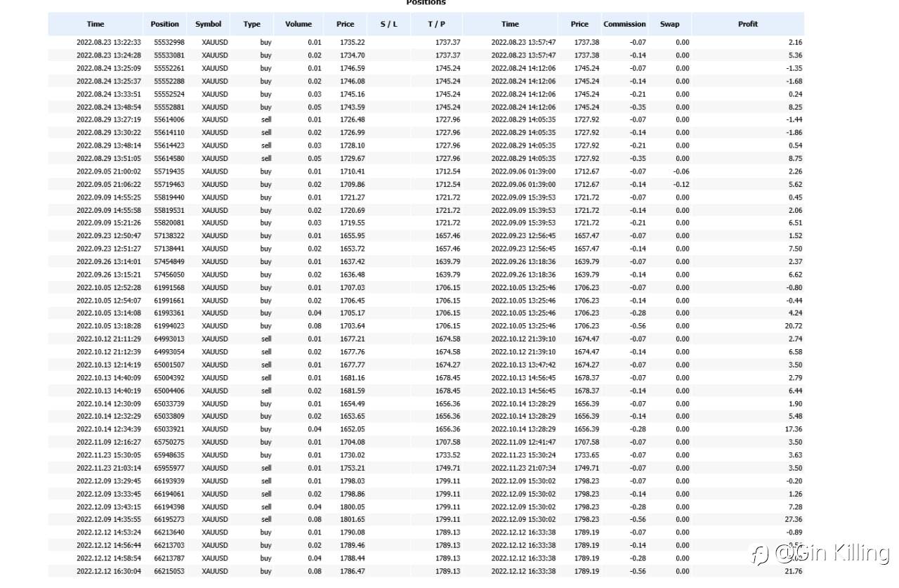899x588 pixels.
Task: Click the Commission column header
Action: pyautogui.click(x=624, y=24)
